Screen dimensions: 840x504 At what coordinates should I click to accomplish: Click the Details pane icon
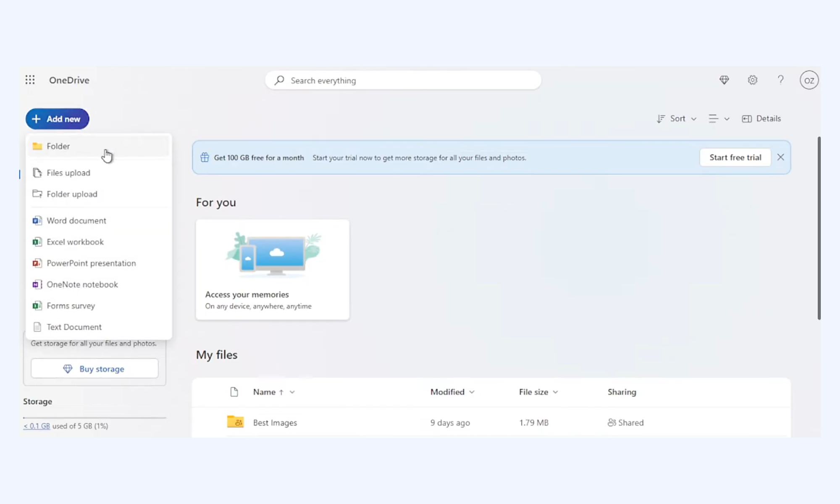[747, 119]
